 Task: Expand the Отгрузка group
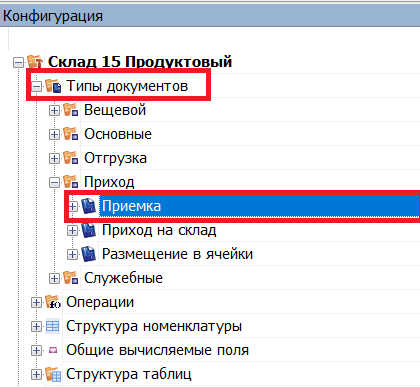tap(54, 158)
